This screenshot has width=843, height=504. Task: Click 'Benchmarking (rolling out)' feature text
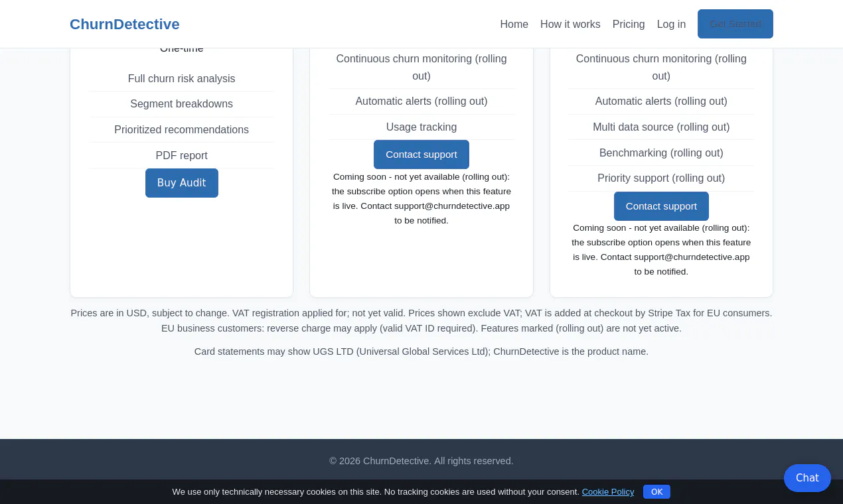661,153
